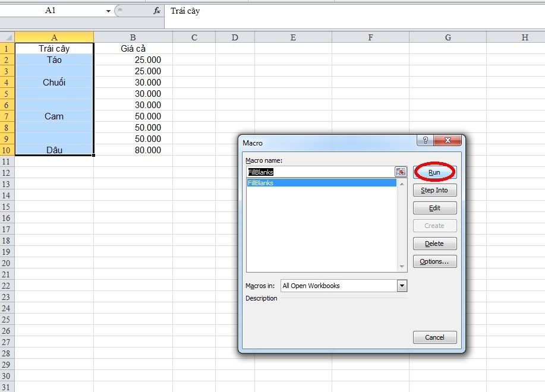Cancel the Macro dialog

coord(434,337)
